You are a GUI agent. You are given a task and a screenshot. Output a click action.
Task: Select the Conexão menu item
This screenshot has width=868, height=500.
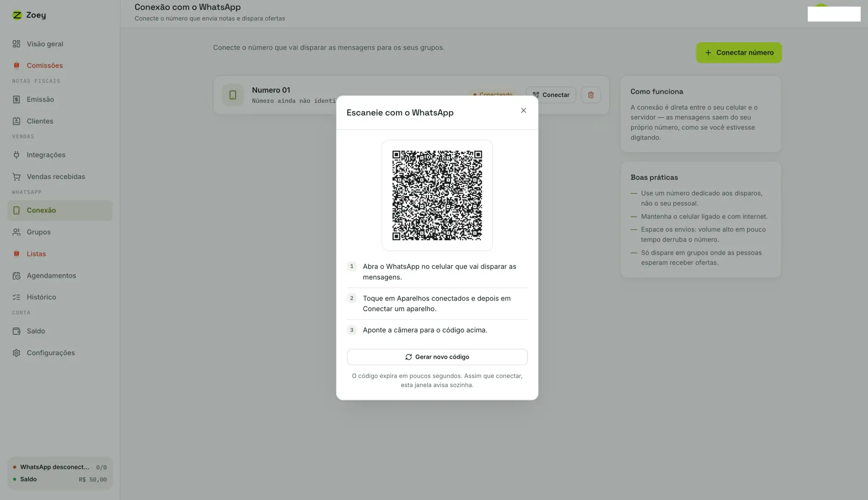pos(60,210)
